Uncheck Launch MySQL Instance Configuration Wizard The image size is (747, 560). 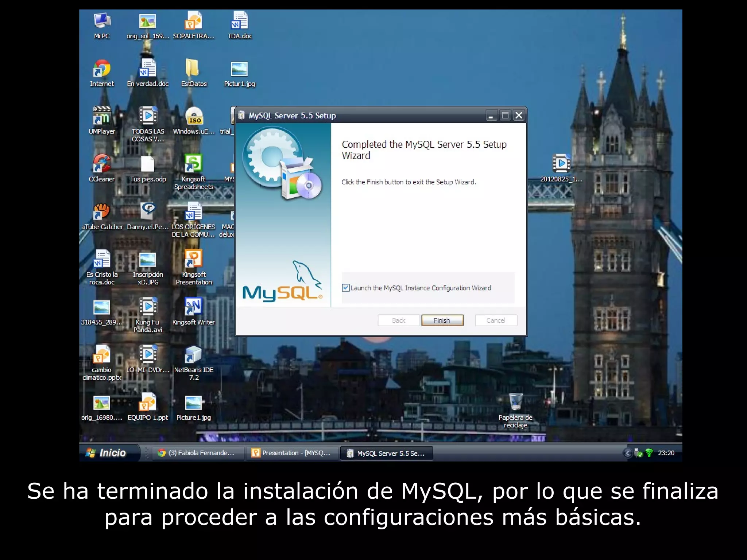(x=346, y=288)
